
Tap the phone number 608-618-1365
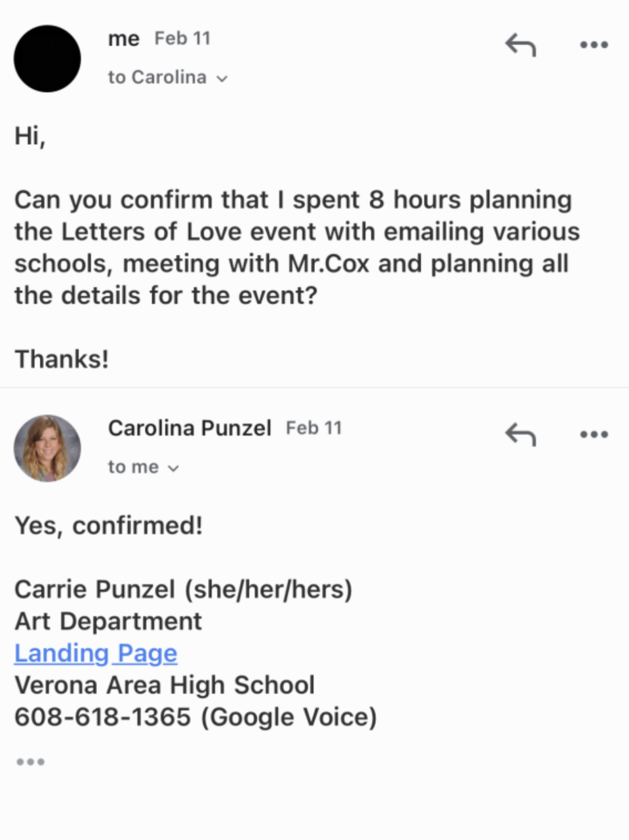point(102,717)
